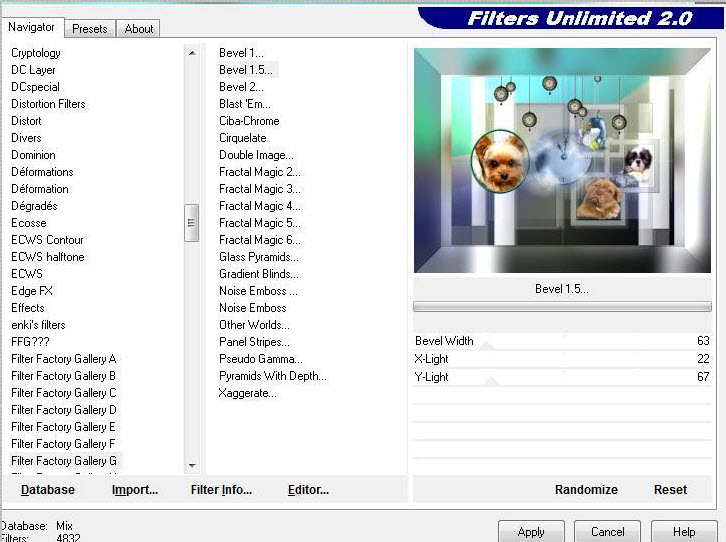Choose the Pyramids With Depth... filter
The width and height of the screenshot is (726, 542).
pyautogui.click(x=273, y=376)
